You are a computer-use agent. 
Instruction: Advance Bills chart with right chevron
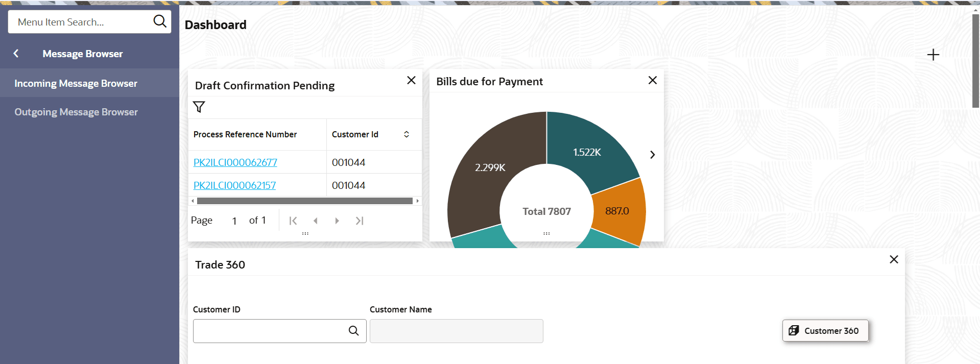click(653, 155)
